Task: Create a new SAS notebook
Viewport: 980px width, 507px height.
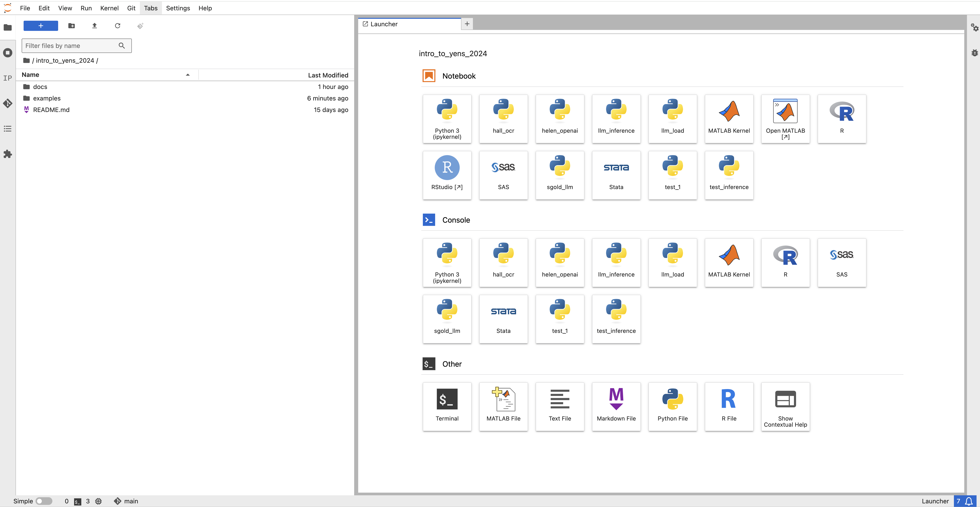Action: point(503,175)
